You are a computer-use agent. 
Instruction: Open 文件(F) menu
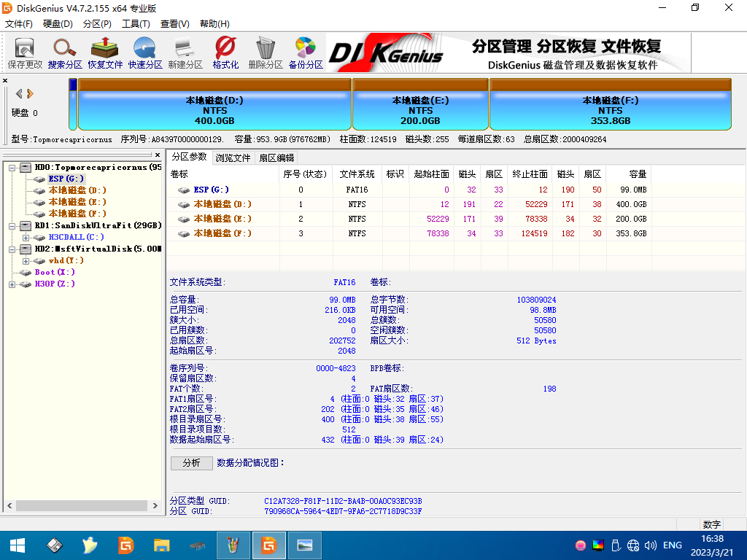(18, 24)
